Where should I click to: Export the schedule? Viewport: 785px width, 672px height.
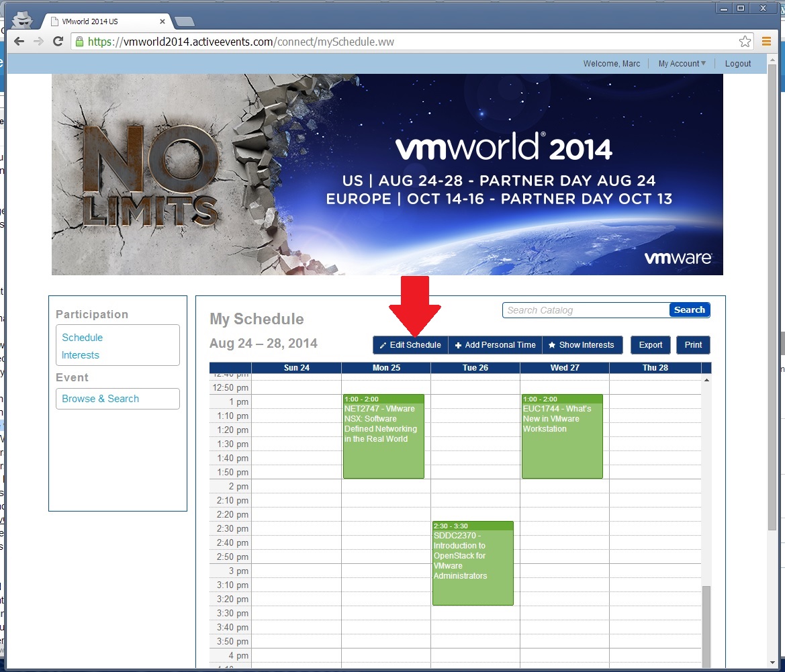[650, 345]
